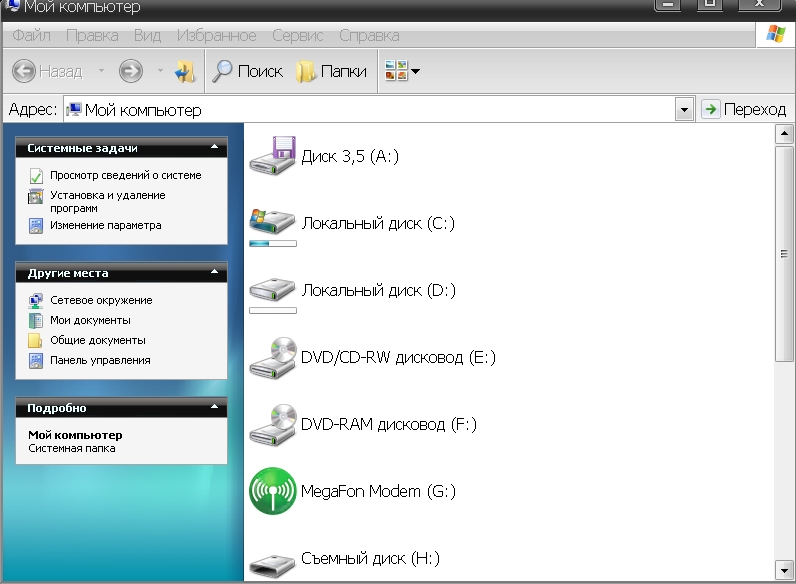Open the views icon in toolbar

point(396,71)
